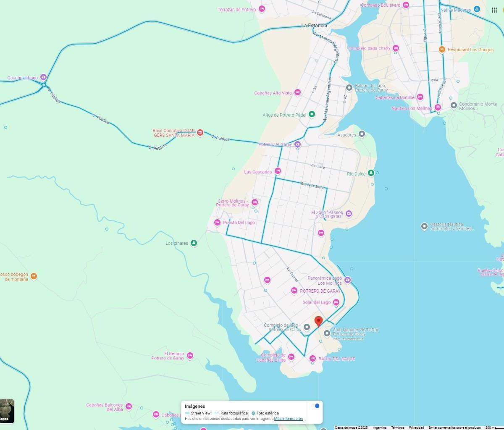Image resolution: width=504 pixels, height=430 pixels.
Task: Click Enviar comentarios sobre el producto
Action: coord(454,427)
